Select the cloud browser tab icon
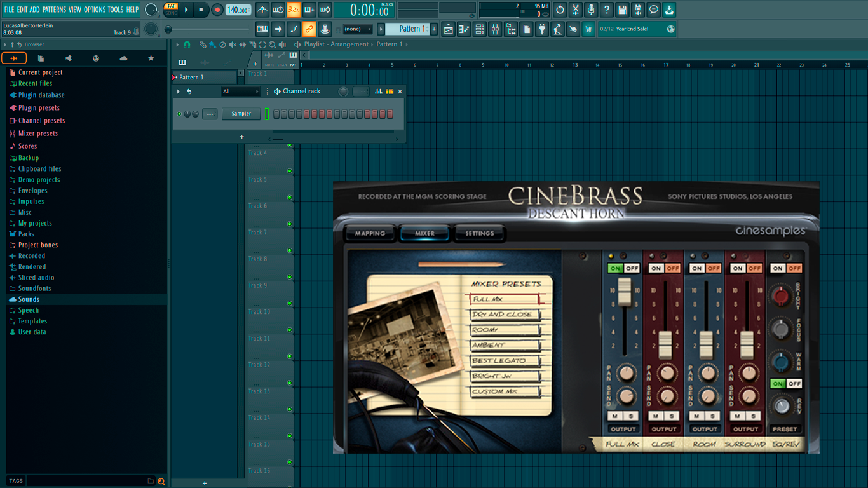The height and width of the screenshot is (488, 868). coord(123,58)
